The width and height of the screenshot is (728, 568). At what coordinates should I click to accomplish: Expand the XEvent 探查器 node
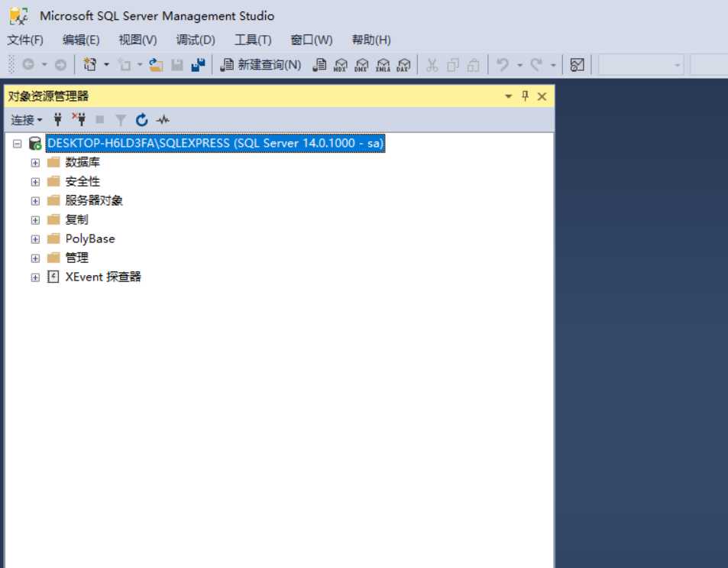pos(35,278)
